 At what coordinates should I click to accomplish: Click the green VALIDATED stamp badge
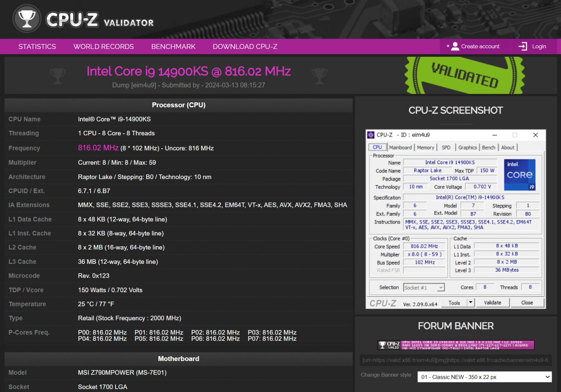coord(465,75)
